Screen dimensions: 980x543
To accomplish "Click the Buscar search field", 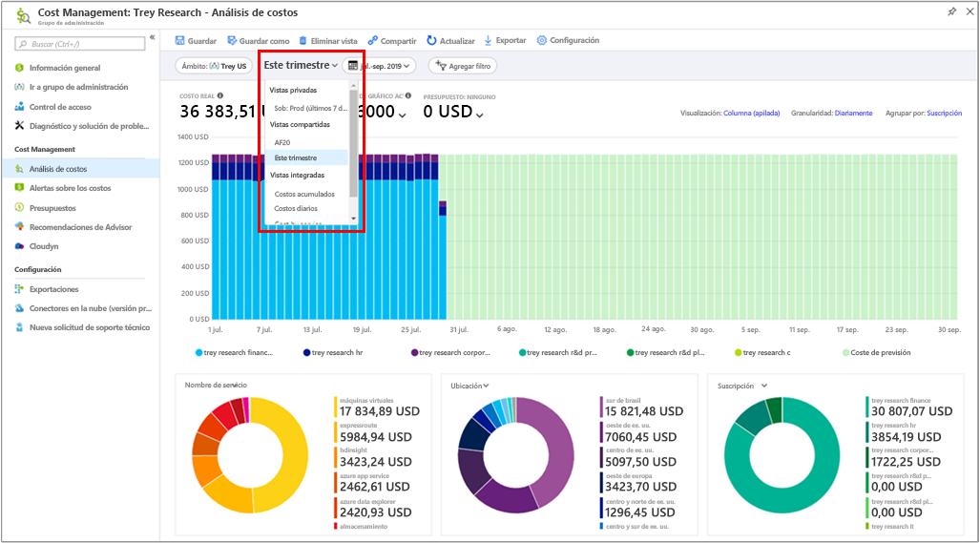I will [x=80, y=44].
